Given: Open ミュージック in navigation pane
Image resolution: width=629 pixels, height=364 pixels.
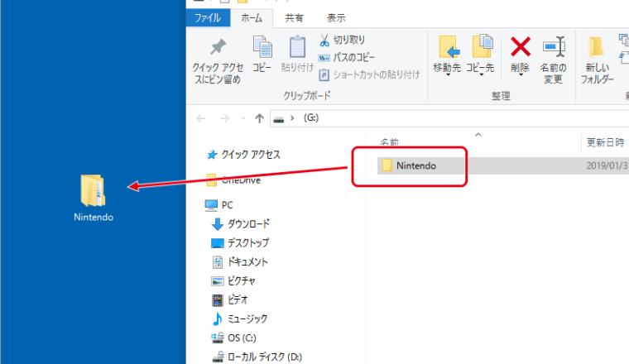Looking at the screenshot, I should tap(239, 319).
